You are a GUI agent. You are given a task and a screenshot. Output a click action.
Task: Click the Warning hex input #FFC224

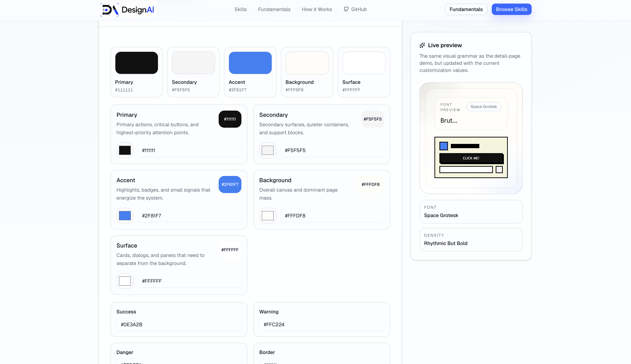point(322,324)
